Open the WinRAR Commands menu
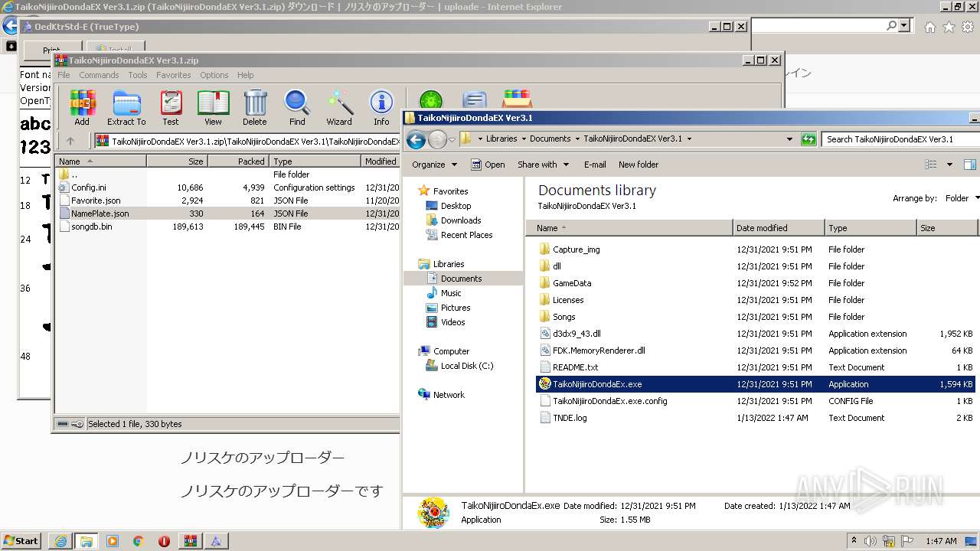This screenshot has width=980, height=551. (x=99, y=75)
